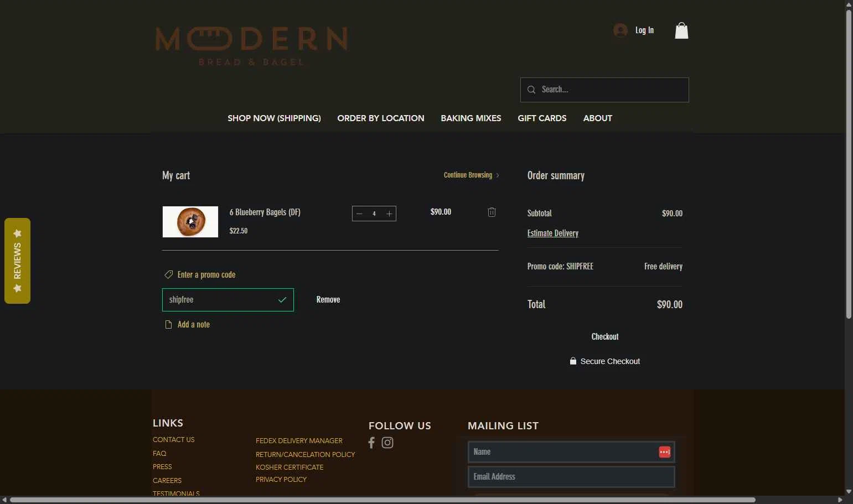This screenshot has width=853, height=504.
Task: Click Promo code: SHIPFREE text
Action: pyautogui.click(x=560, y=266)
